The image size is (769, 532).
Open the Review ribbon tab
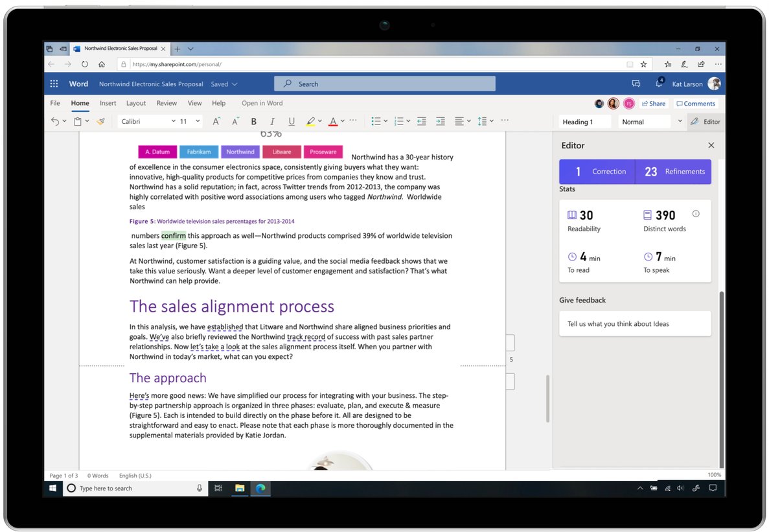[166, 103]
